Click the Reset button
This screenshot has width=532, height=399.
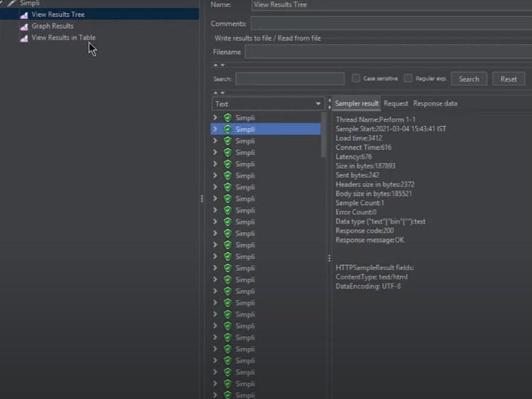click(508, 79)
